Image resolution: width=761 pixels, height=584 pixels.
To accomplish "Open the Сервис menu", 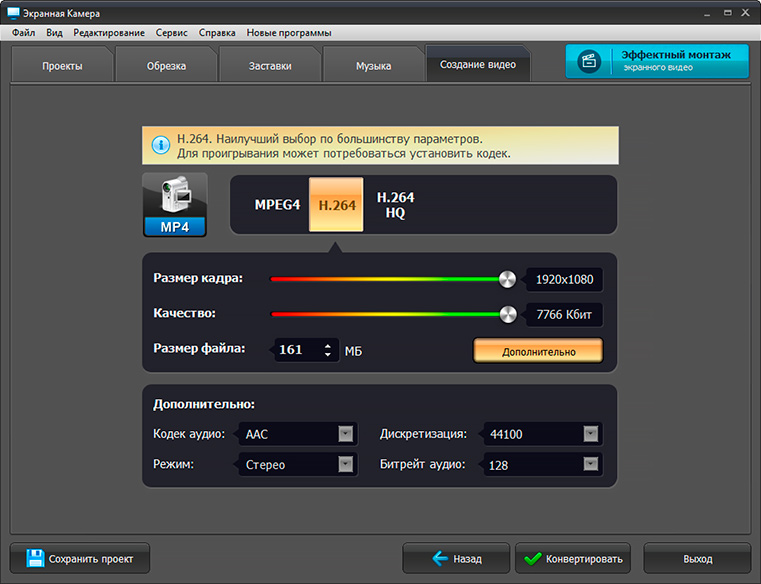I will (x=171, y=33).
